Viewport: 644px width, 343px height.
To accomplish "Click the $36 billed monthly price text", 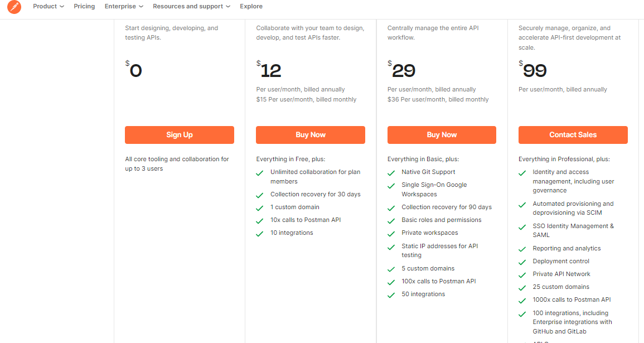I will tap(438, 99).
